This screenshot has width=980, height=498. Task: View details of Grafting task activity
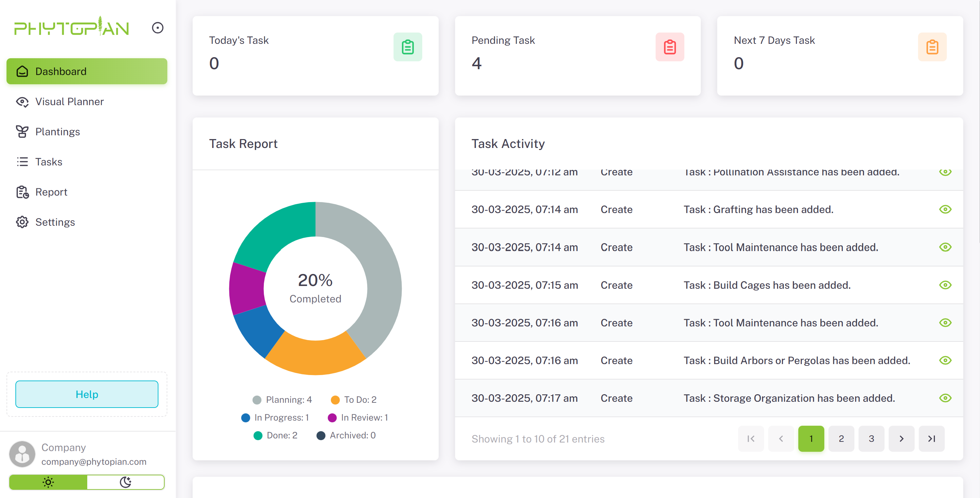[945, 209]
